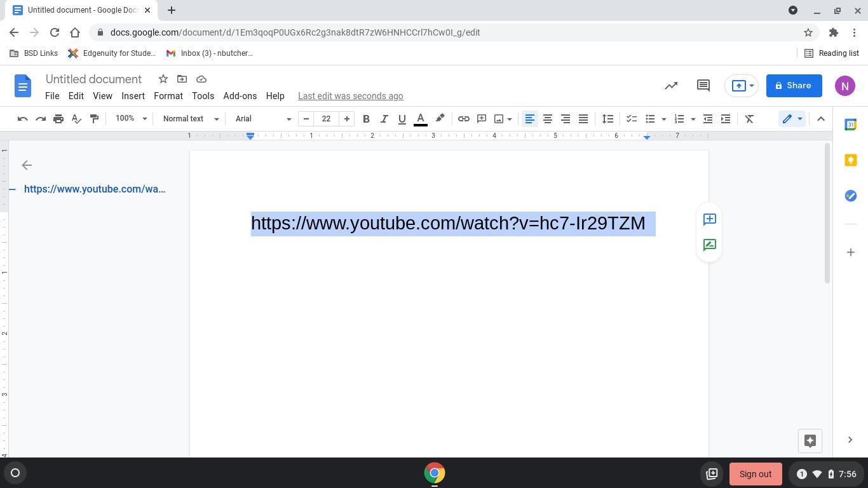Toggle italic formatting
Viewport: 868px width, 488px height.
coord(384,119)
